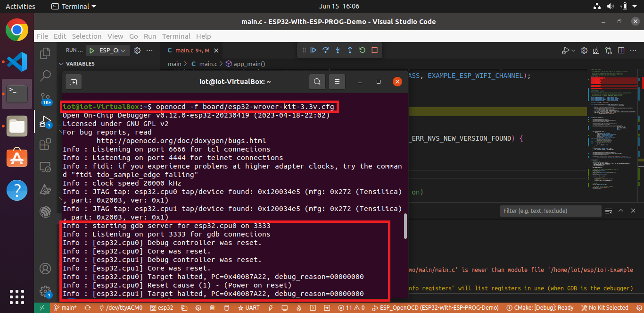
Task: Open Files from the Ubuntu dock
Action: [17, 126]
